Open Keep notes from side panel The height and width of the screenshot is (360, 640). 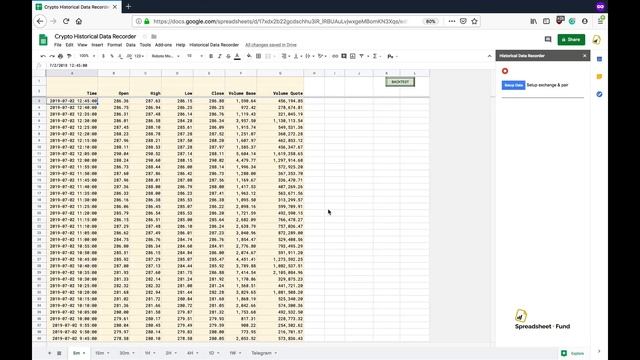(x=599, y=77)
